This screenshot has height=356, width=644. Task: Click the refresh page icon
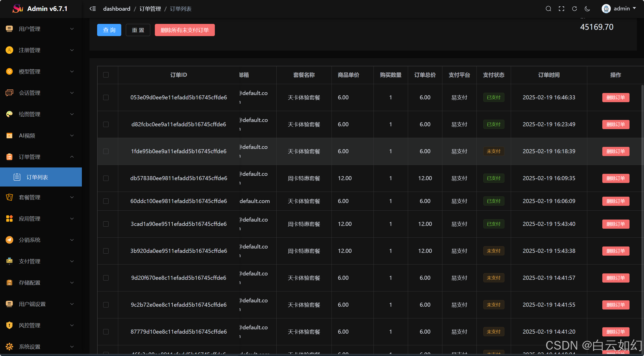[x=574, y=9]
